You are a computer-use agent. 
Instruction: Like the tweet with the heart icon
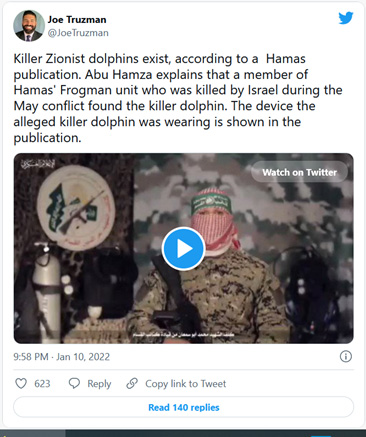pos(21,383)
